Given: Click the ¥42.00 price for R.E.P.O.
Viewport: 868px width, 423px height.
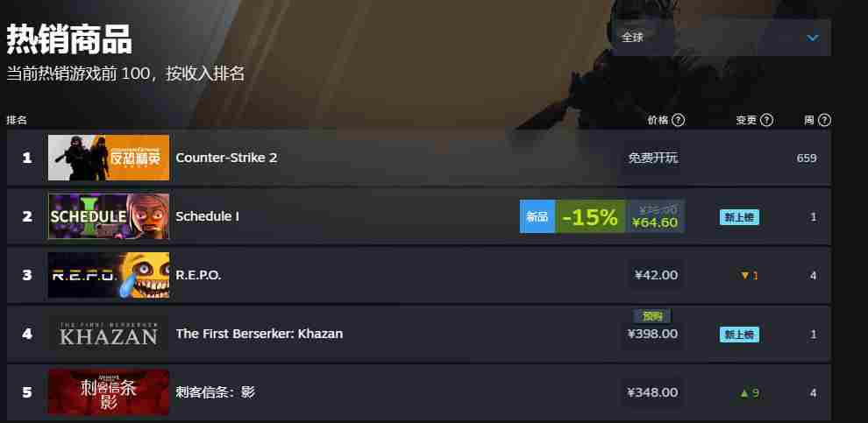Looking at the screenshot, I should tap(656, 275).
